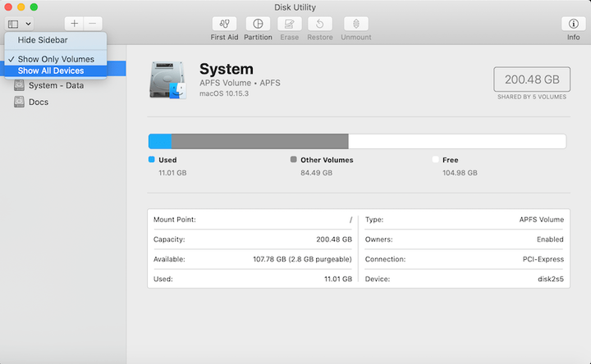Click the System - Data disk icon

tap(19, 85)
